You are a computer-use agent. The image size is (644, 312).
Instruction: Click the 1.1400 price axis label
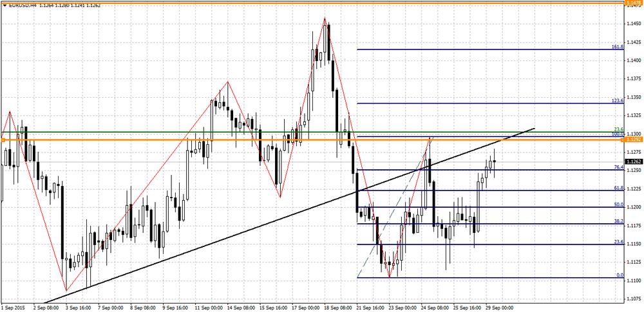[x=633, y=60]
